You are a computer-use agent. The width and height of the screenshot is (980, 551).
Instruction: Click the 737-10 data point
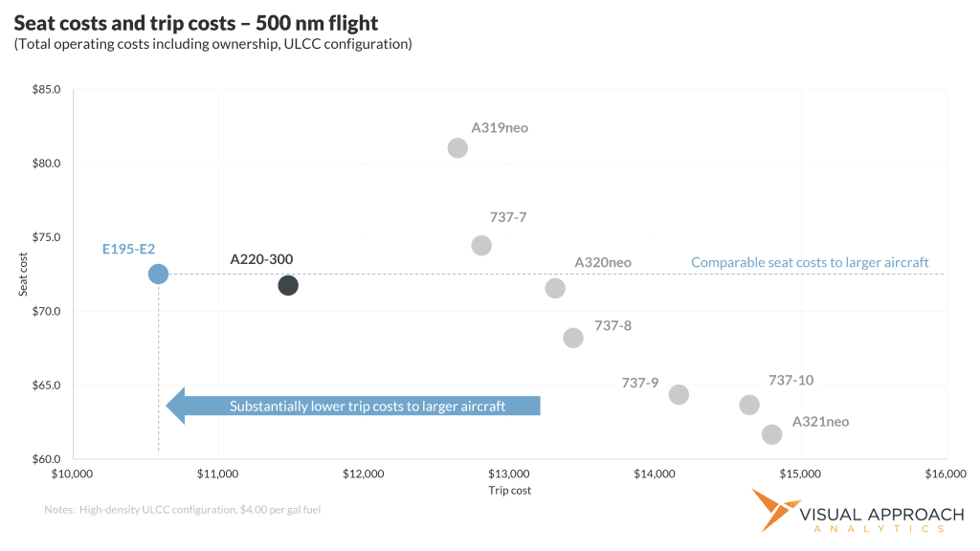(749, 405)
